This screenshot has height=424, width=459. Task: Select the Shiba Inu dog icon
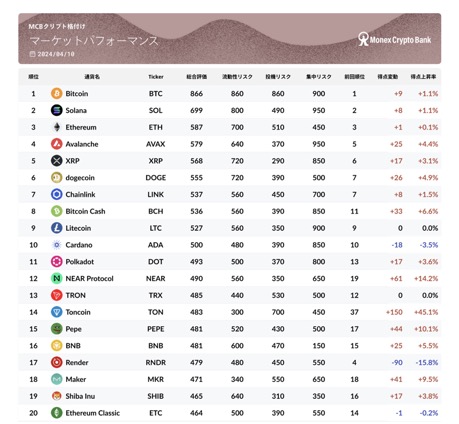[57, 396]
